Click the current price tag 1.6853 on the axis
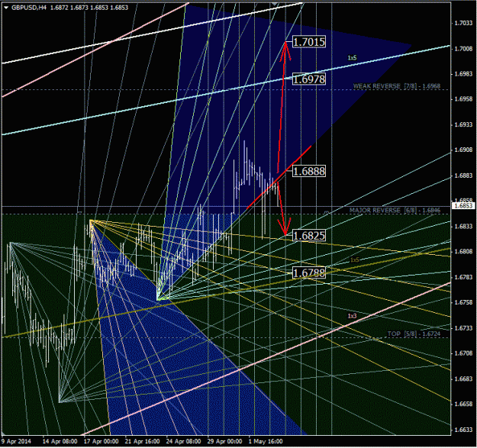The height and width of the screenshot is (448, 477). tap(463, 206)
